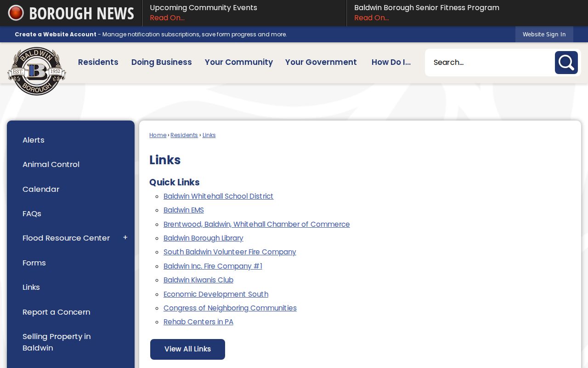The width and height of the screenshot is (588, 368).
Task: Open Brentwood, Baldwin, Whitehall Chamber of Commerce link
Action: (x=256, y=224)
